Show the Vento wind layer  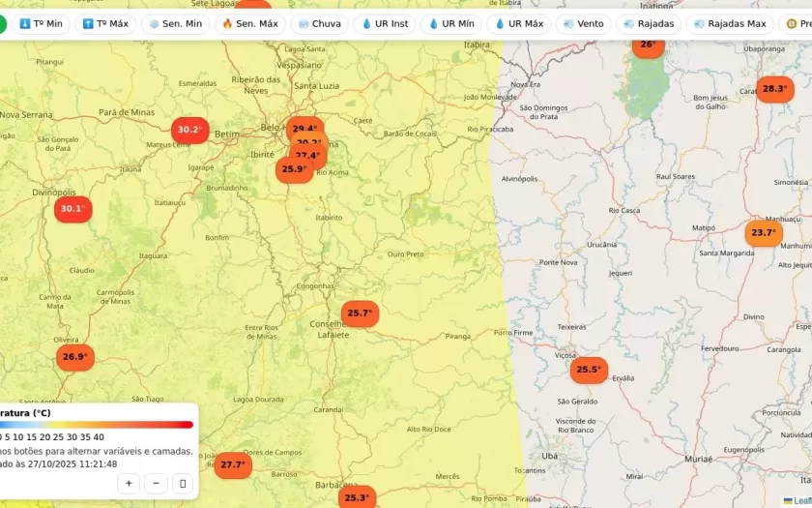tap(583, 24)
